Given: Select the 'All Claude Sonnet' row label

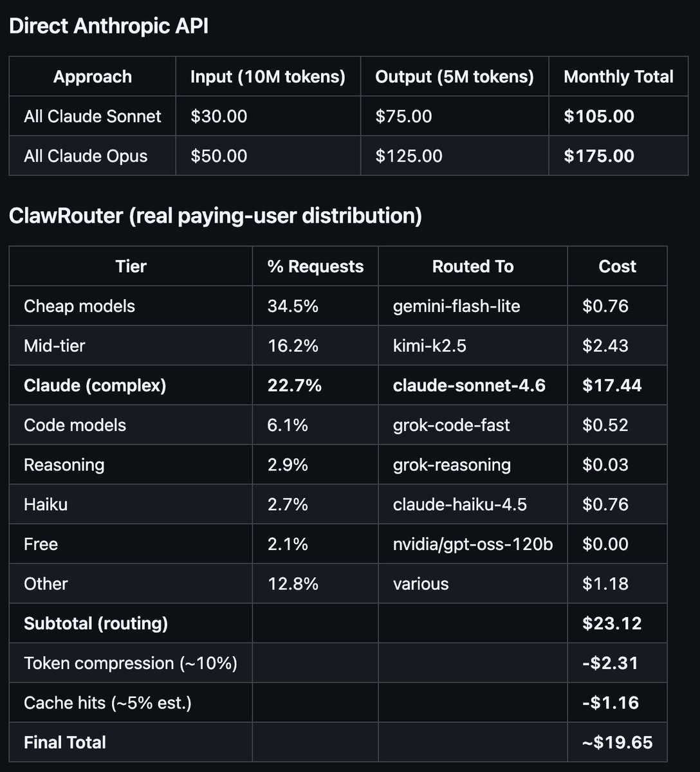Looking at the screenshot, I should [92, 116].
